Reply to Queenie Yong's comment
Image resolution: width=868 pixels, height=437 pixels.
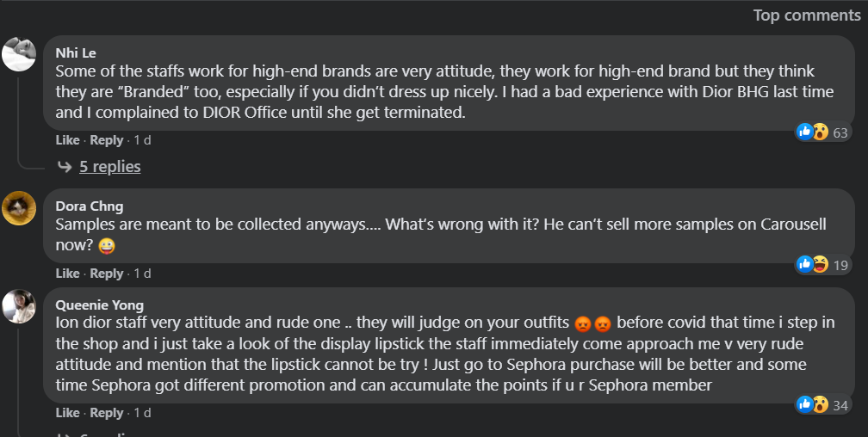point(106,413)
